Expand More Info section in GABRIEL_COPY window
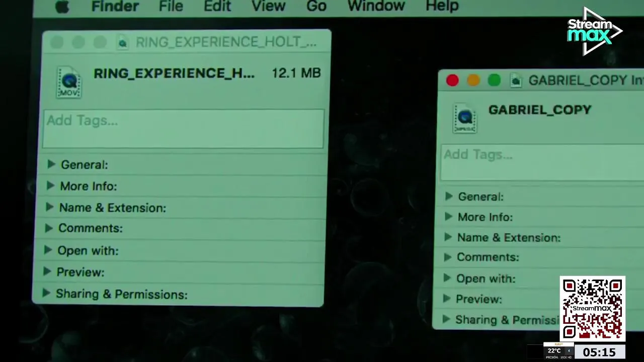Screen dimensions: 644x362 [448, 217]
